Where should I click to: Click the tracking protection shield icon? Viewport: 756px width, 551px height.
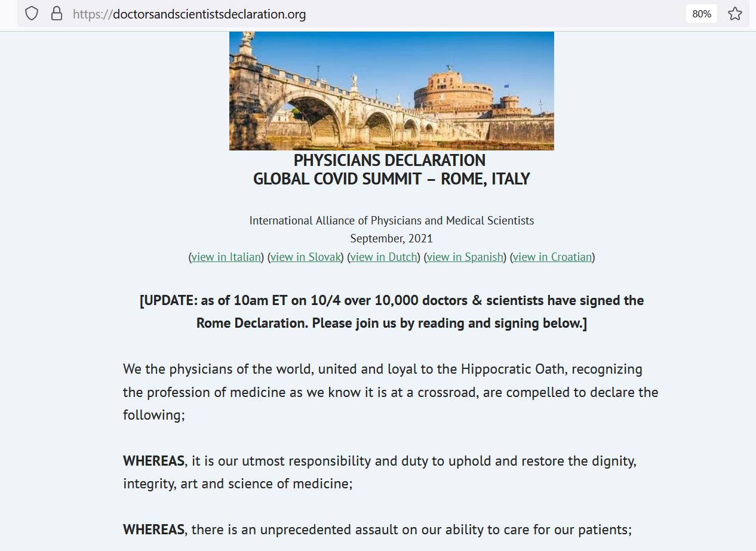(32, 14)
